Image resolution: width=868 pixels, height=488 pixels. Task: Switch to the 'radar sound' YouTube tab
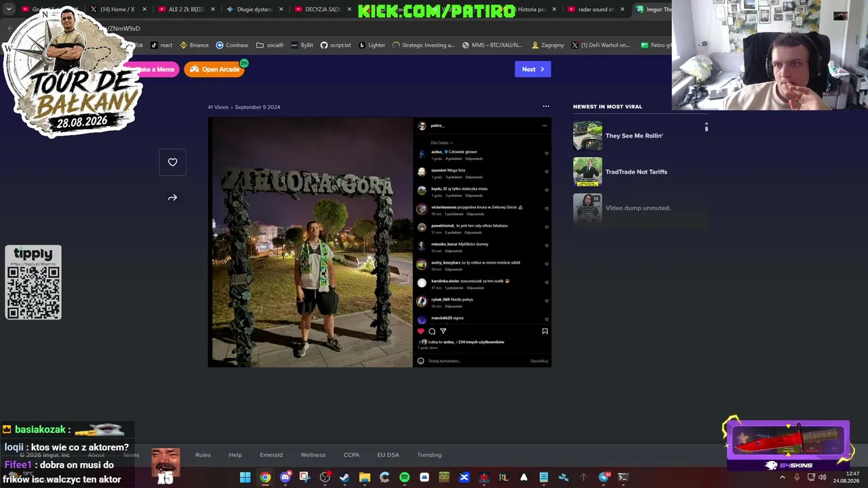(x=595, y=9)
